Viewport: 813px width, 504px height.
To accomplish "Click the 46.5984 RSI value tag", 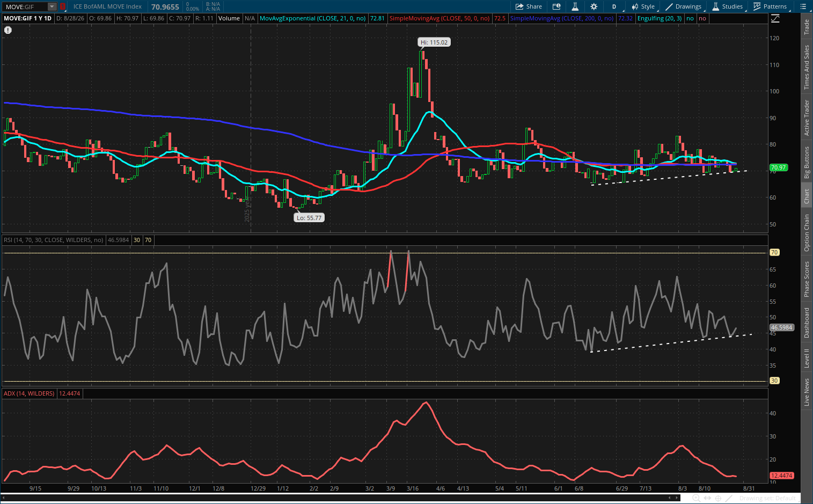I will pos(781,327).
